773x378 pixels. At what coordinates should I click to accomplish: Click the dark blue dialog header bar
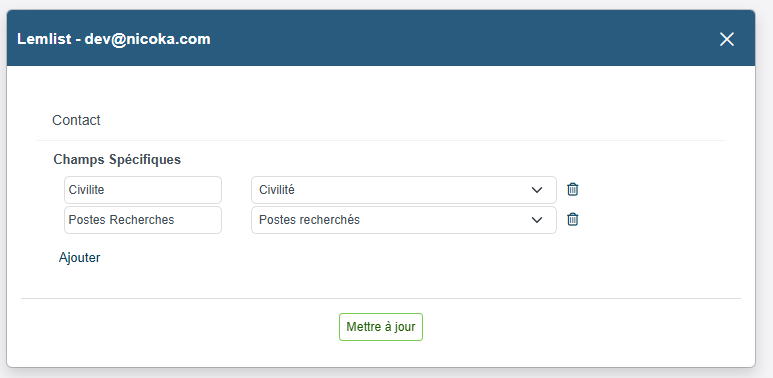point(381,38)
